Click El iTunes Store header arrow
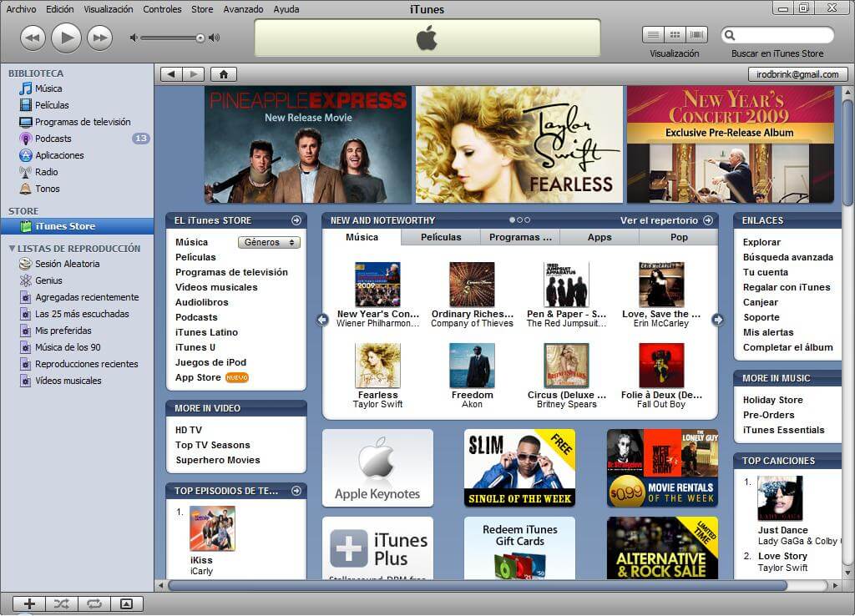Viewport: 855px width, 616px height. pyautogui.click(x=296, y=220)
